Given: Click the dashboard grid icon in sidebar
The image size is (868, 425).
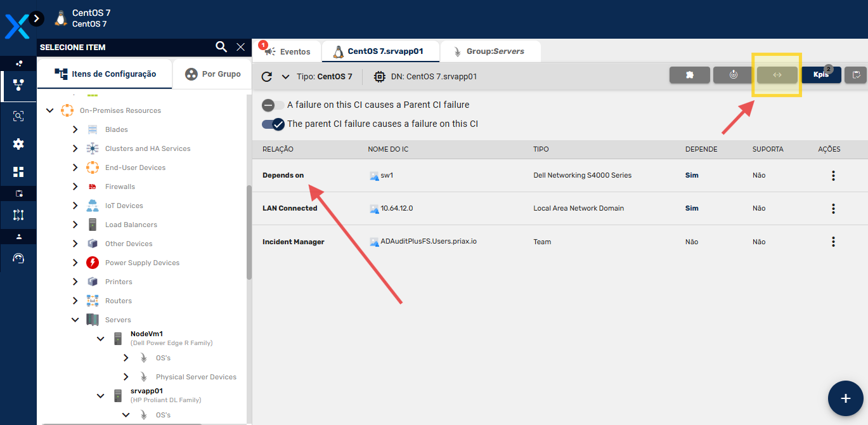Looking at the screenshot, I should pyautogui.click(x=18, y=172).
